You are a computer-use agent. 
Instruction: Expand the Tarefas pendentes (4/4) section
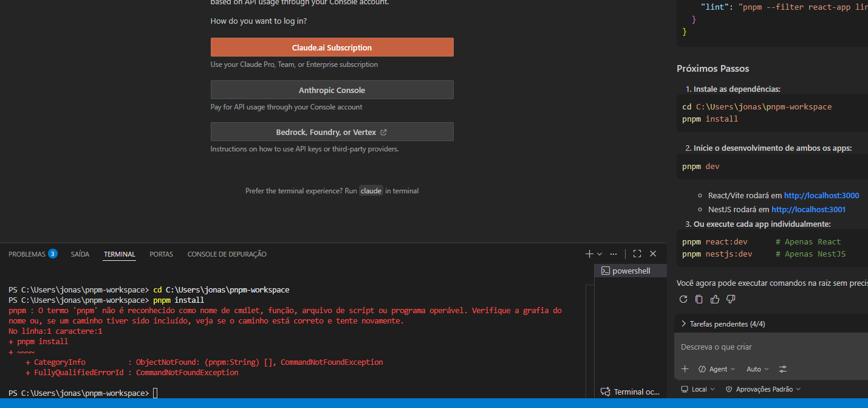723,324
